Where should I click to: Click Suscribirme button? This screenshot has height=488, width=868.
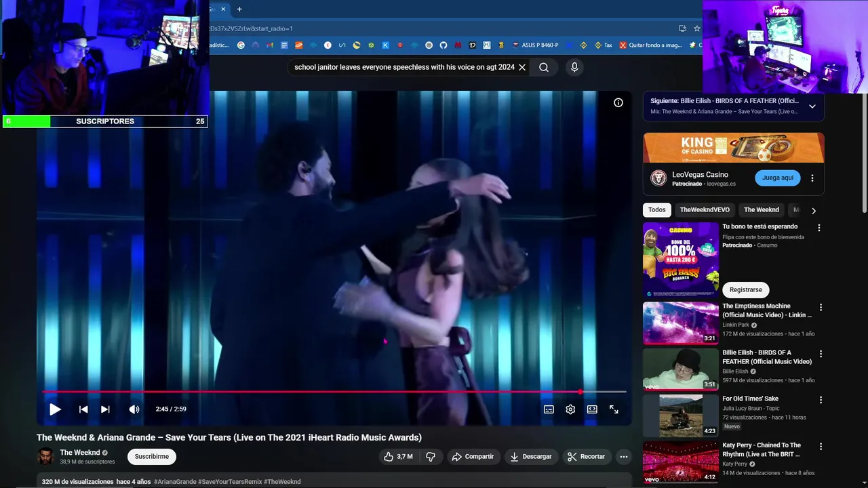152,457
